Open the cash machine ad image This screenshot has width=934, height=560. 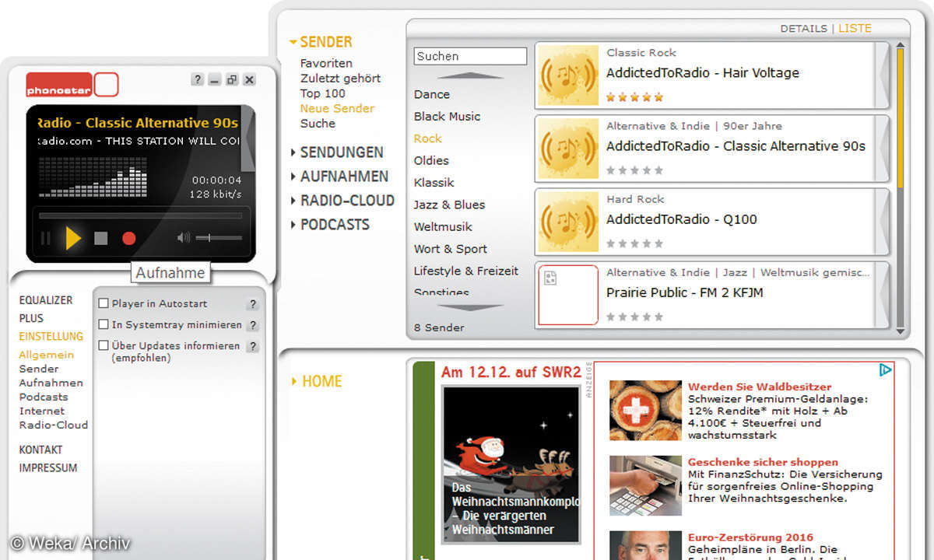click(644, 485)
